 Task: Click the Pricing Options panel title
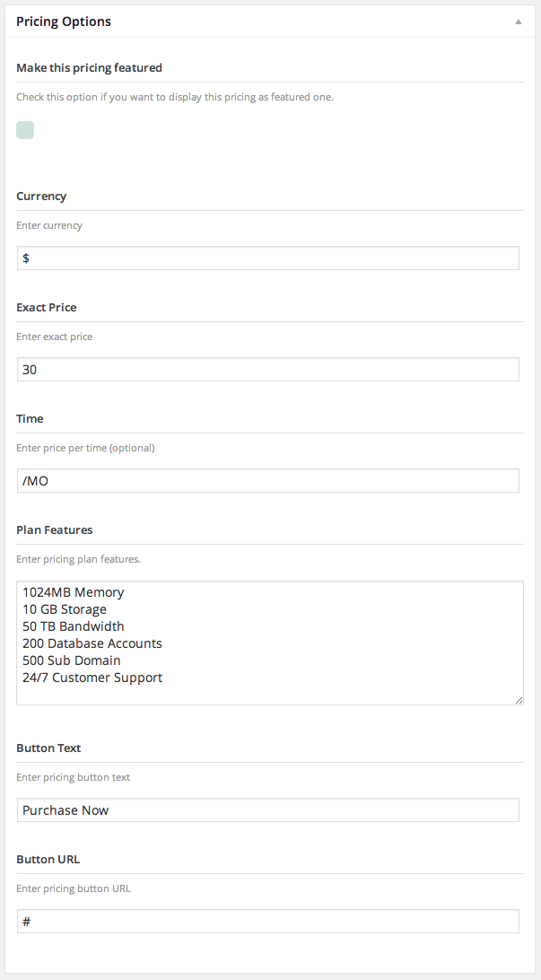(64, 22)
